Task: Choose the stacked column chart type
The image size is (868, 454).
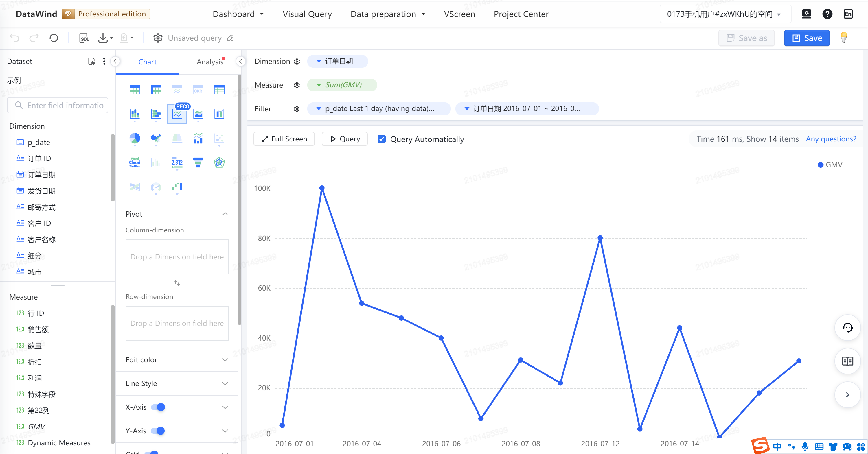Action: pyautogui.click(x=135, y=114)
